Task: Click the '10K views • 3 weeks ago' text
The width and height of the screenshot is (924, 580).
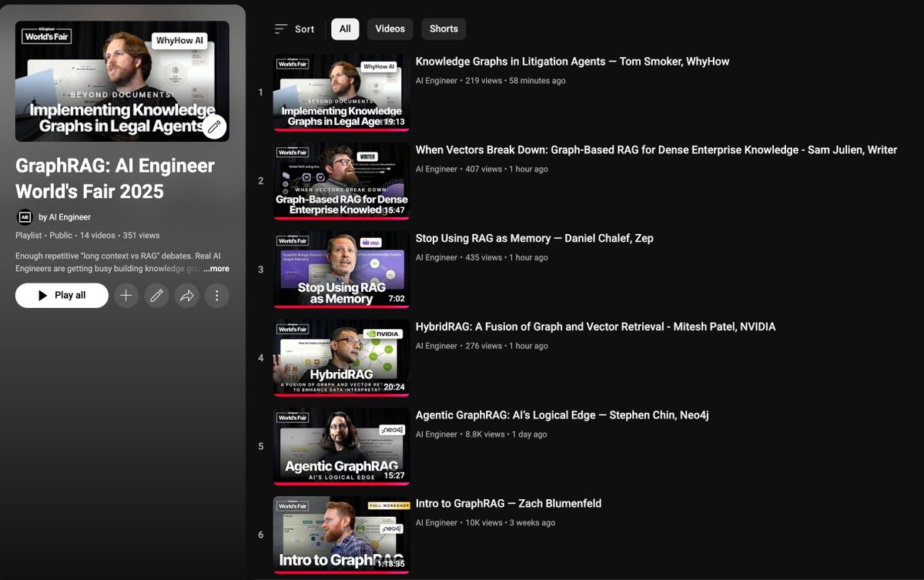Action: click(510, 523)
